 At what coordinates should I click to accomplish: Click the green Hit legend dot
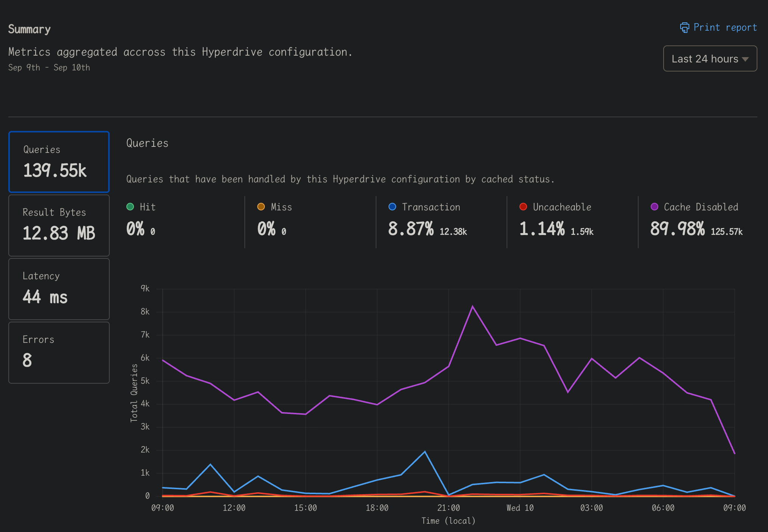coord(130,207)
